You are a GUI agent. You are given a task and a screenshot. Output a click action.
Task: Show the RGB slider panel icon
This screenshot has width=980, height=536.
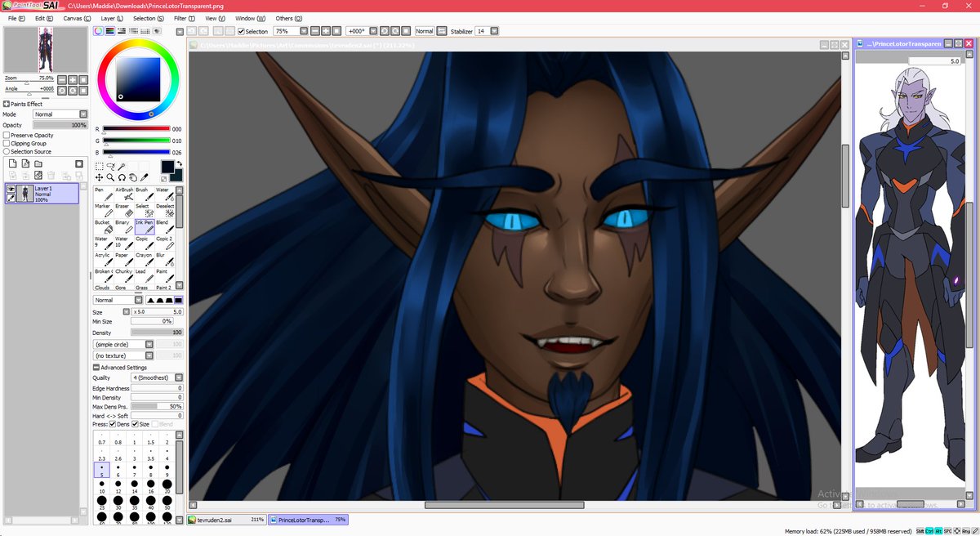[109, 31]
